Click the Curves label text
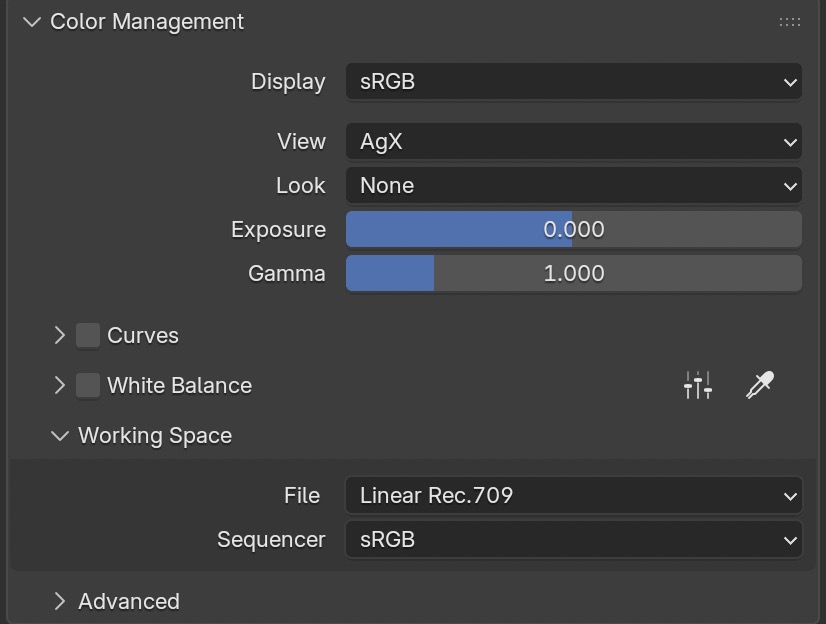Image resolution: width=826 pixels, height=624 pixels. click(x=143, y=335)
